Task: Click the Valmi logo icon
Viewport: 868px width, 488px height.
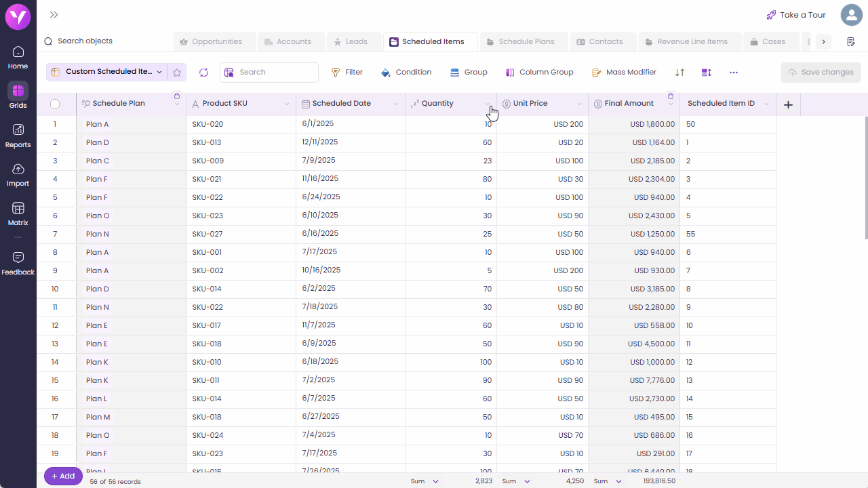Action: [x=18, y=16]
